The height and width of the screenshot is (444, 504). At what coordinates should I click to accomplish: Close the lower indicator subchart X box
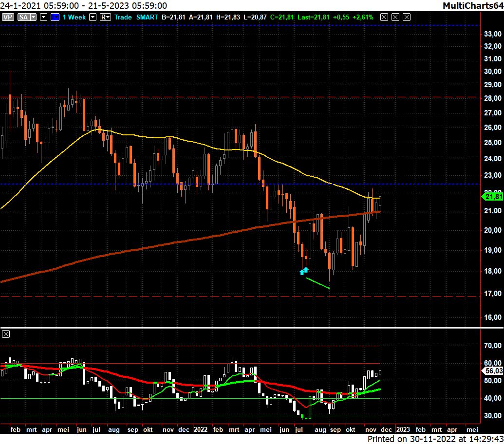point(6,334)
